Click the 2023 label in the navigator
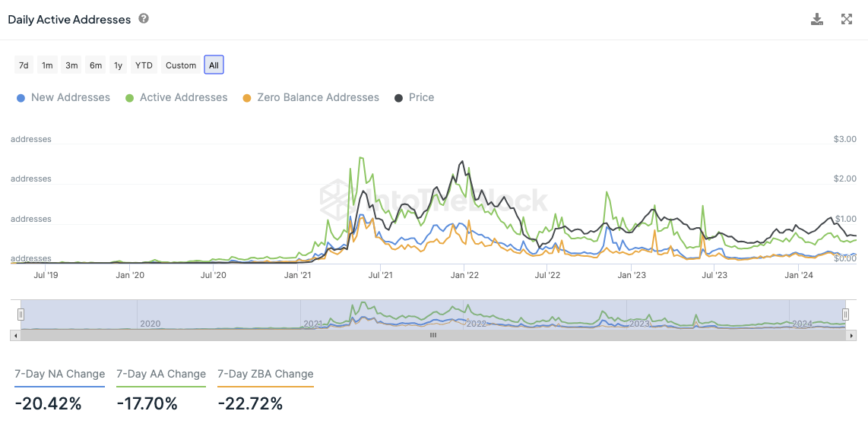The height and width of the screenshot is (430, 868). click(639, 324)
